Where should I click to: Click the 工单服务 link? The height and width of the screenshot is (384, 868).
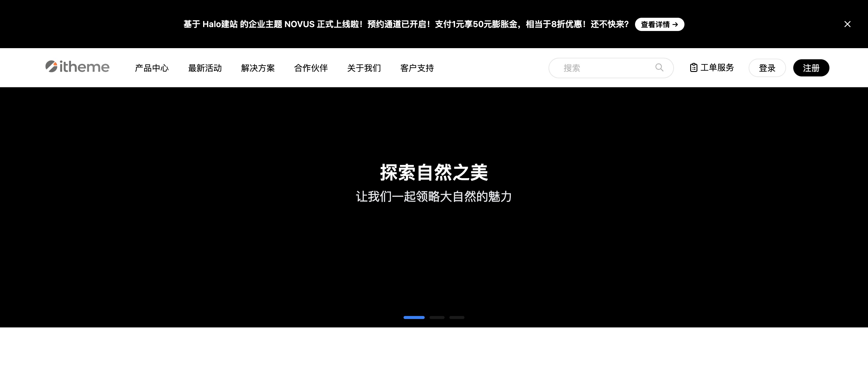[717, 68]
